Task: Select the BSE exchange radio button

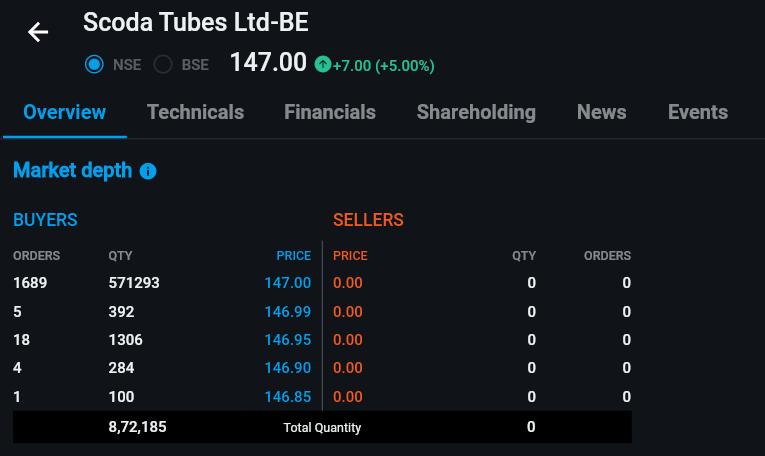Action: click(x=163, y=64)
